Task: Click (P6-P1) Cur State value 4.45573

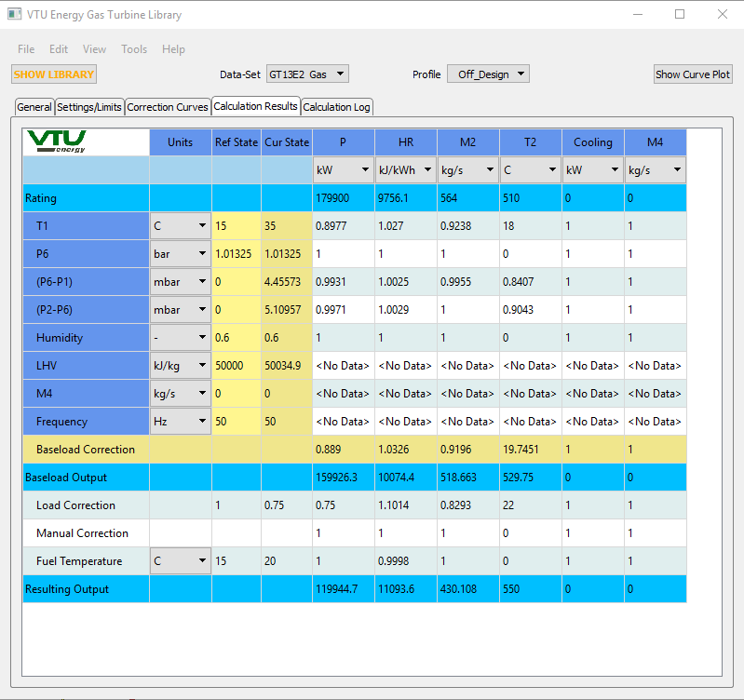Action: point(287,282)
